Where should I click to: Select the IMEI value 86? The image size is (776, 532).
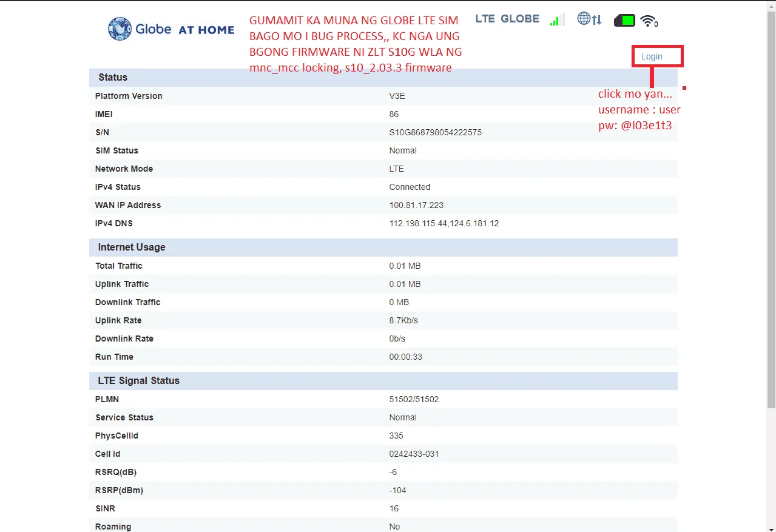[394, 114]
